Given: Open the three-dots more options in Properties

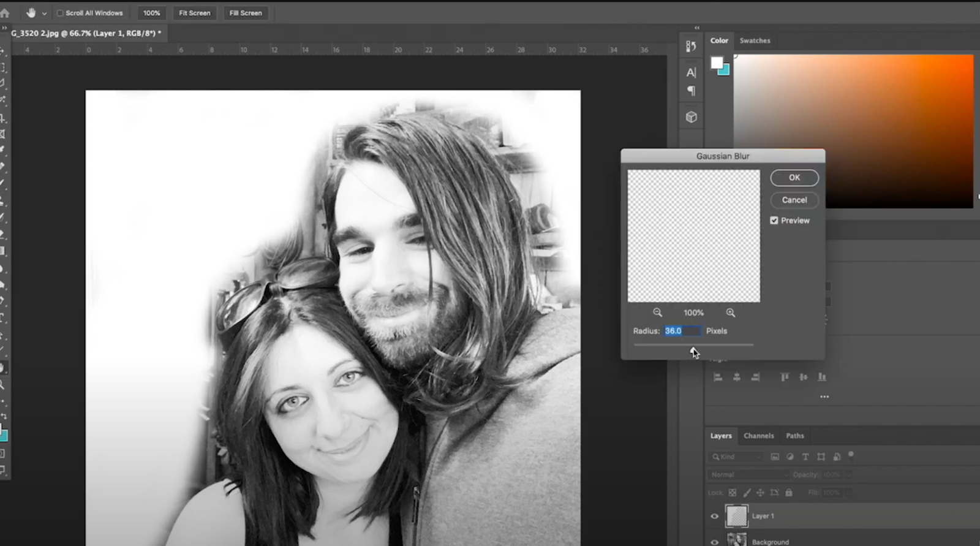Looking at the screenshot, I should (824, 396).
